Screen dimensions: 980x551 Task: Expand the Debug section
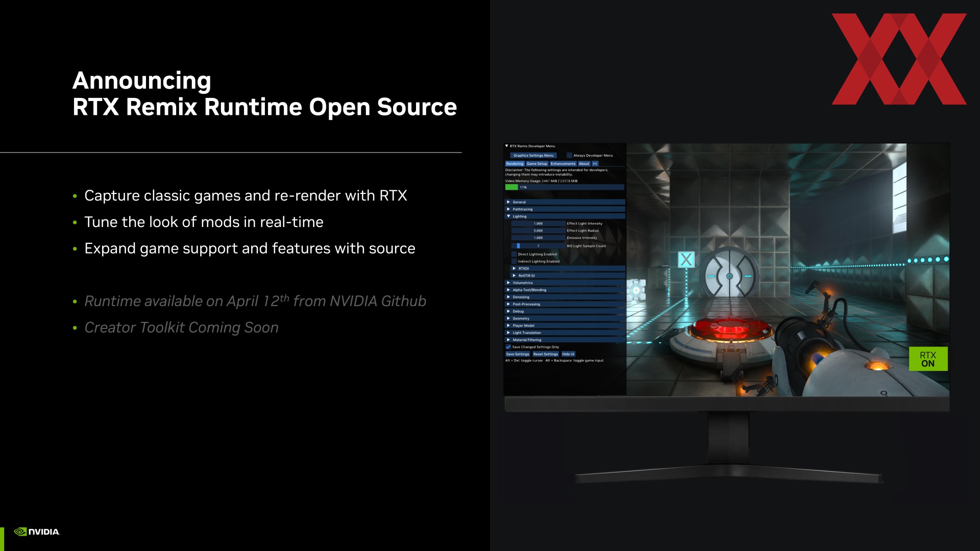[565, 311]
